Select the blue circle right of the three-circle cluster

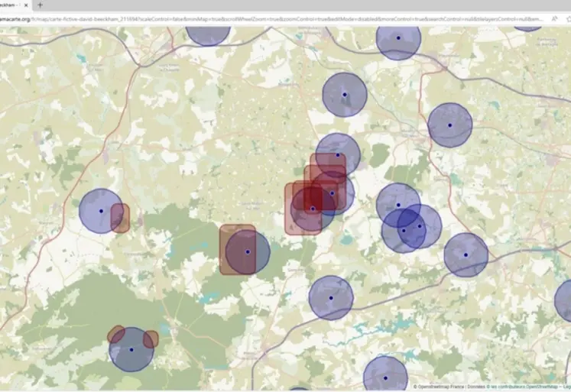(x=466, y=255)
